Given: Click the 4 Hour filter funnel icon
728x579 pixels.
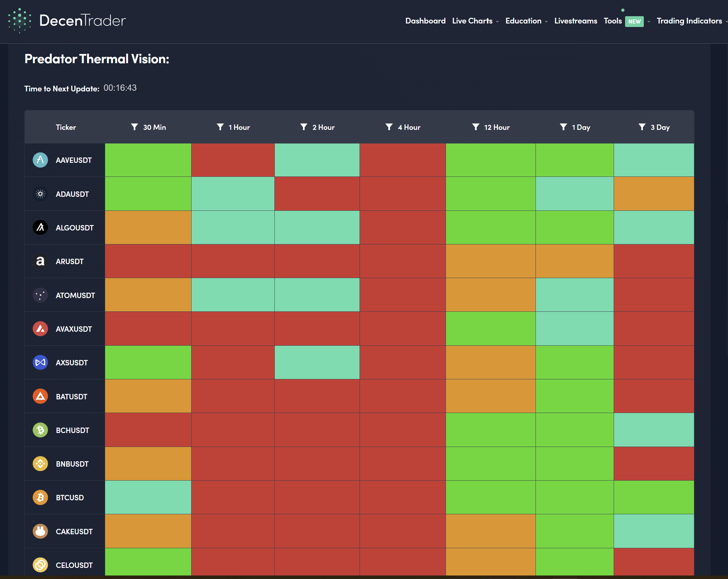Looking at the screenshot, I should pyautogui.click(x=389, y=127).
